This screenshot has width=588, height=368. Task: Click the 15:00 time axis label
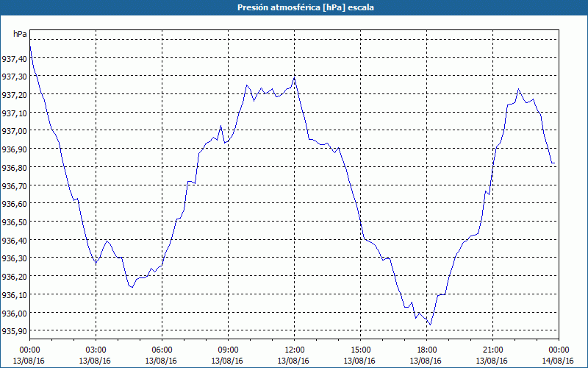click(x=360, y=350)
